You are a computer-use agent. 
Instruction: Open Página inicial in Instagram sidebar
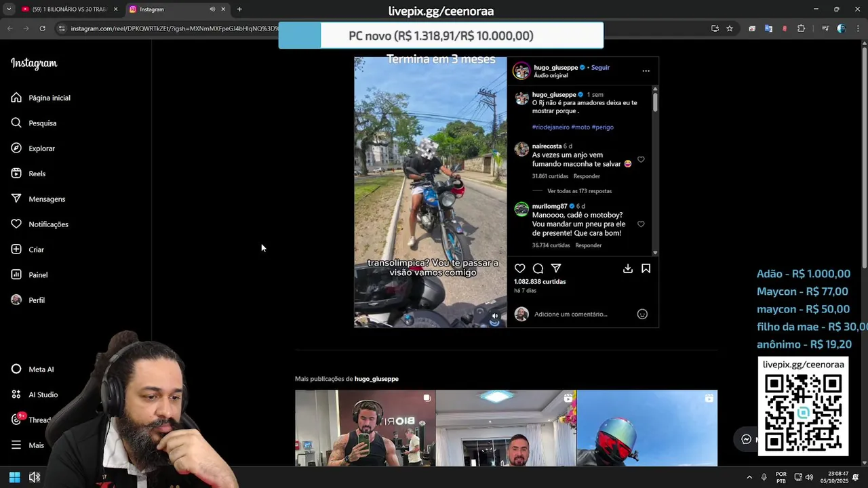pyautogui.click(x=41, y=98)
